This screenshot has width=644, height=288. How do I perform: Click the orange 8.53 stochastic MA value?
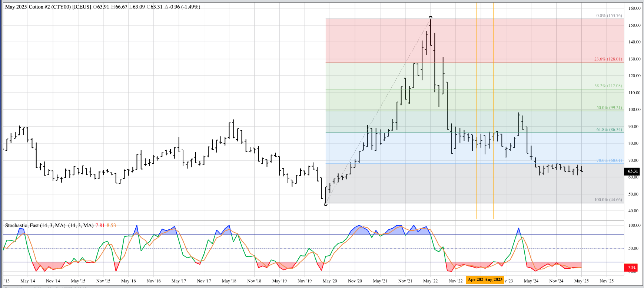click(111, 225)
